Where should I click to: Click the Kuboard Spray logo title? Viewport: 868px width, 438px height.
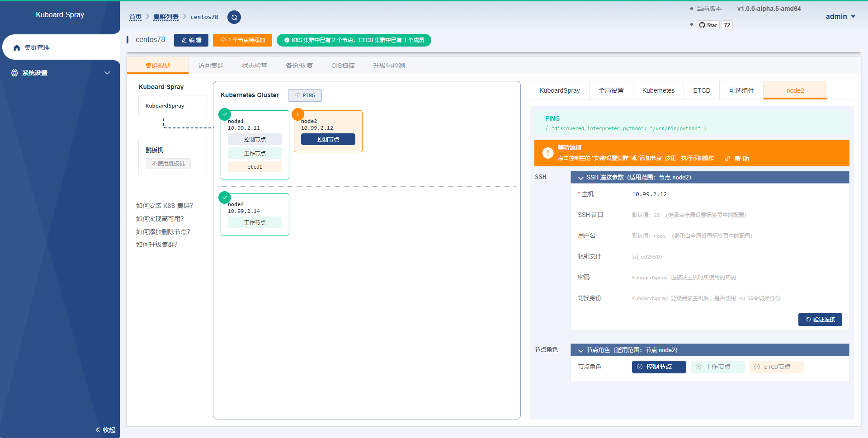click(x=60, y=14)
